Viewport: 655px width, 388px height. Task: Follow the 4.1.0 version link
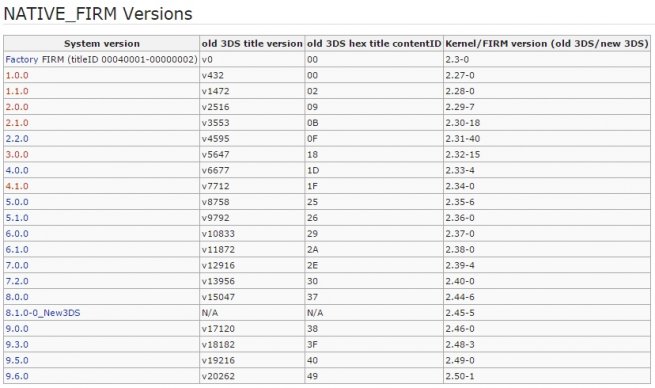pyautogui.click(x=17, y=187)
